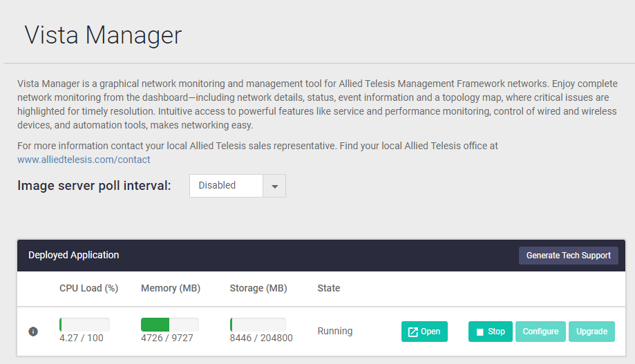The width and height of the screenshot is (635, 364).
Task: Expand the poll interval dropdown arrow
Action: tap(274, 186)
